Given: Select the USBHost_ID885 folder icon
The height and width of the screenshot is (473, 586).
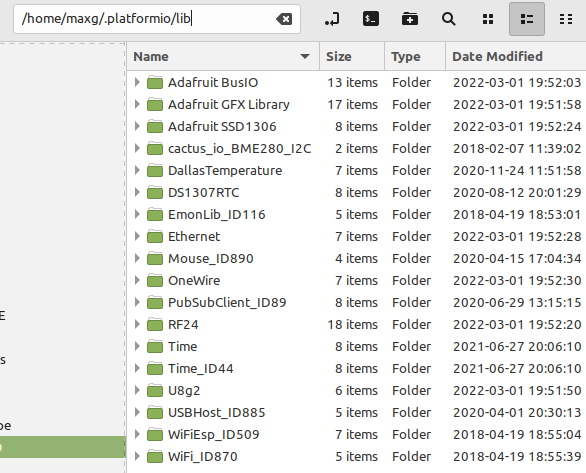Looking at the screenshot, I should 155,412.
